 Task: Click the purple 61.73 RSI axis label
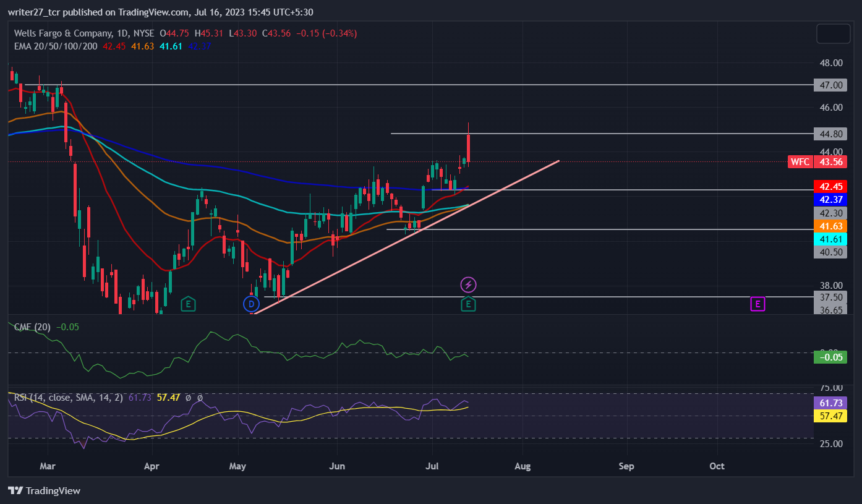[x=830, y=403]
